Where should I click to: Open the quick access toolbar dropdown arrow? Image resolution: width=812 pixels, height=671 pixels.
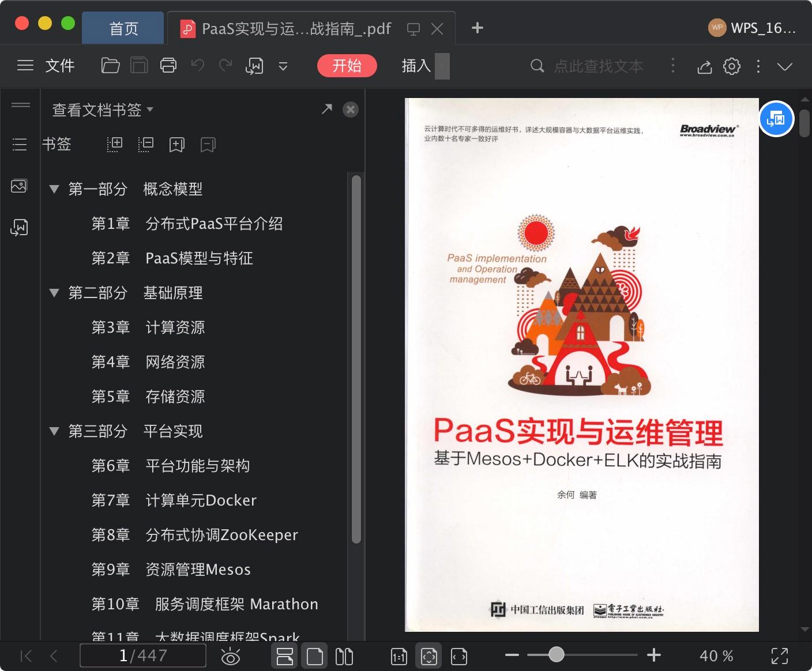click(283, 66)
